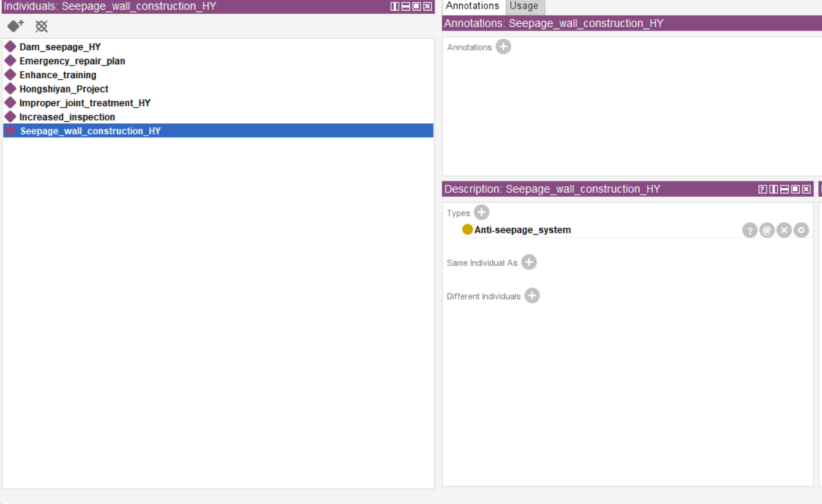
Task: Select the Description: Seepage_wall_construction_HY title
Action: point(553,189)
